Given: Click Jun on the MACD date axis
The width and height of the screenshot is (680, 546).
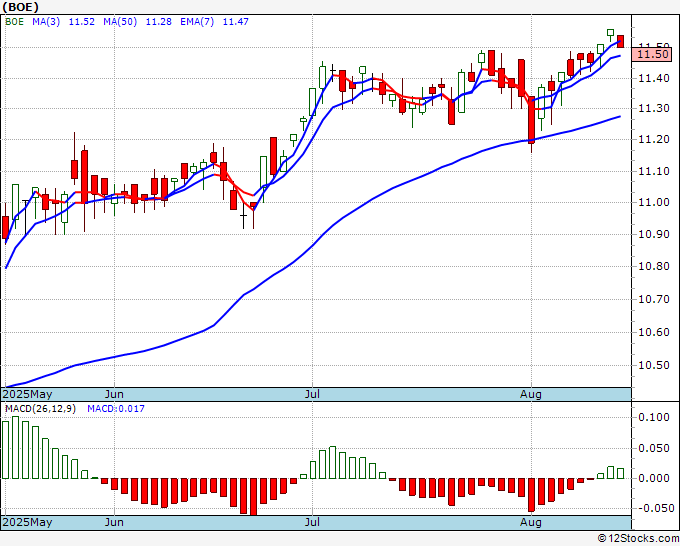Looking at the screenshot, I should pos(114,522).
